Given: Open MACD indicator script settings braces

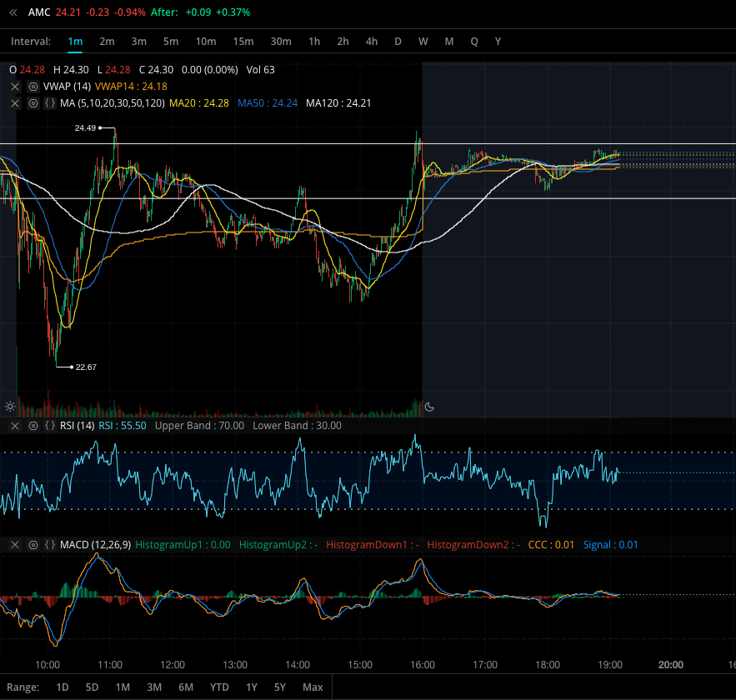Looking at the screenshot, I should pos(50,545).
